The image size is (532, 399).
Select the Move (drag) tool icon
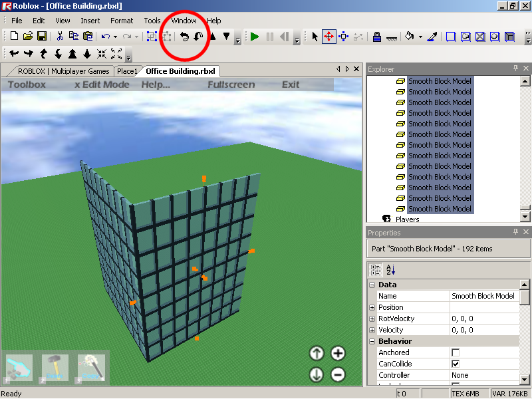pos(329,37)
